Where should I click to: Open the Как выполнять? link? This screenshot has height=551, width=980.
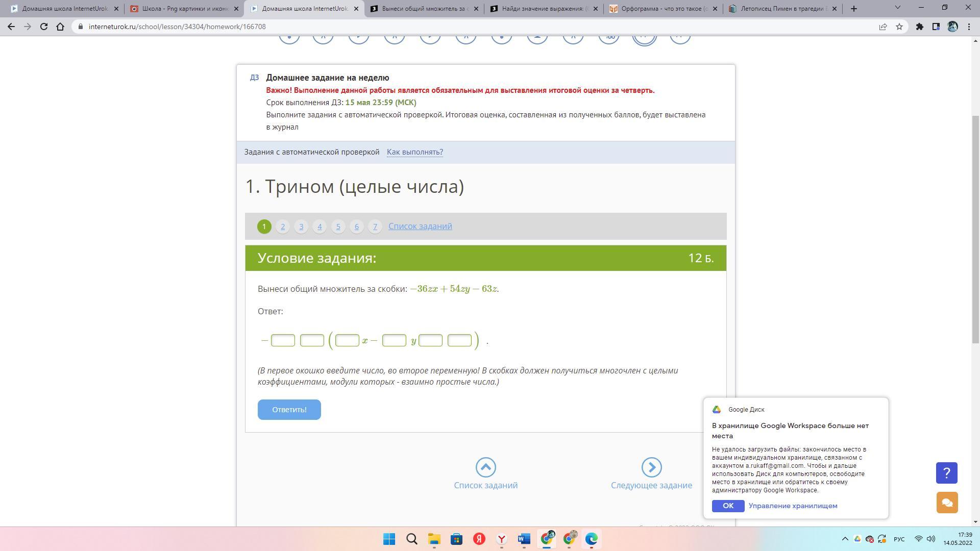coord(414,152)
